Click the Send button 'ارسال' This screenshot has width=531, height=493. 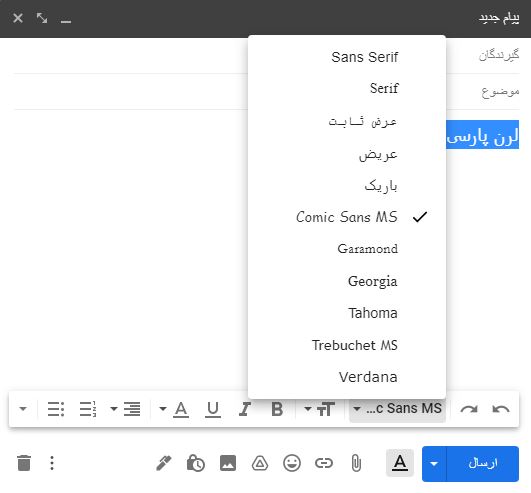coord(483,464)
